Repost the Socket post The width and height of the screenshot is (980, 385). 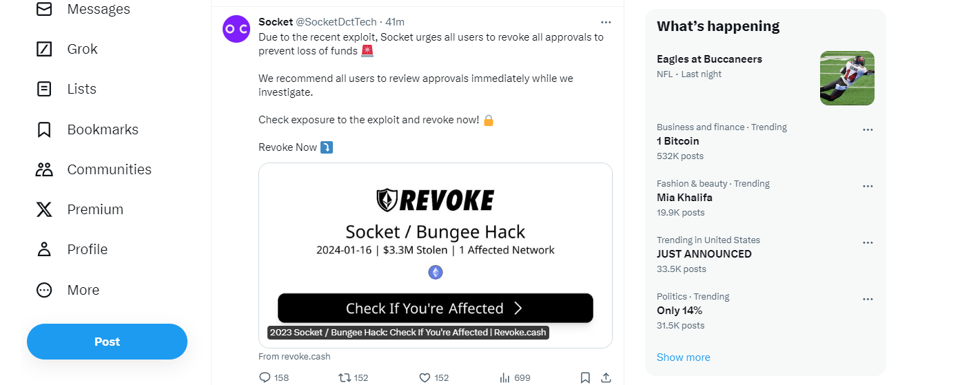tap(344, 377)
